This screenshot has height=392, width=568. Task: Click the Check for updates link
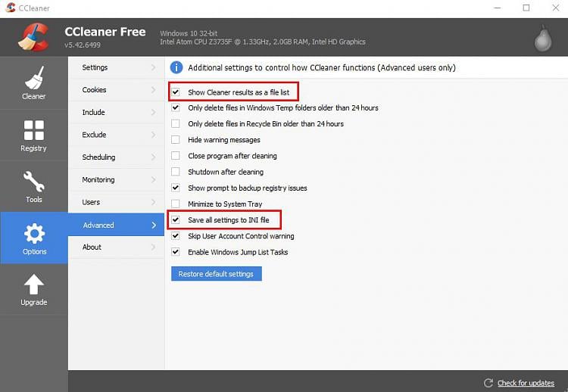coord(526,383)
